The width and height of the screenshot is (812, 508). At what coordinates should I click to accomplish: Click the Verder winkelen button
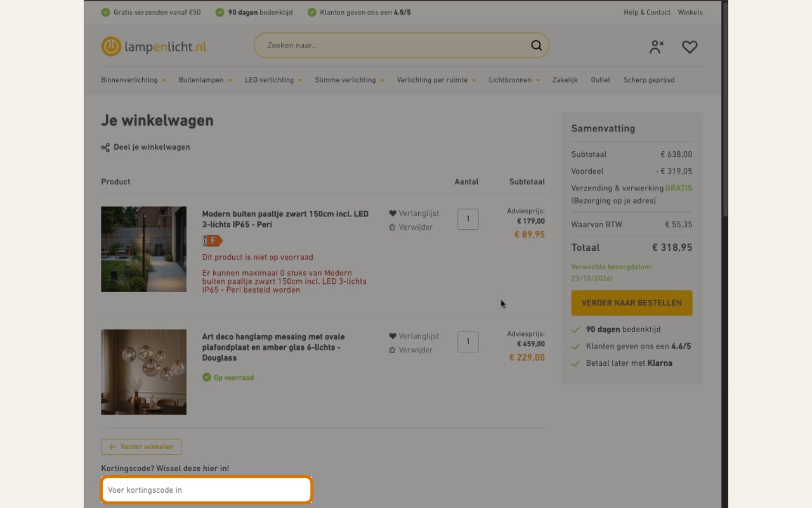[141, 446]
